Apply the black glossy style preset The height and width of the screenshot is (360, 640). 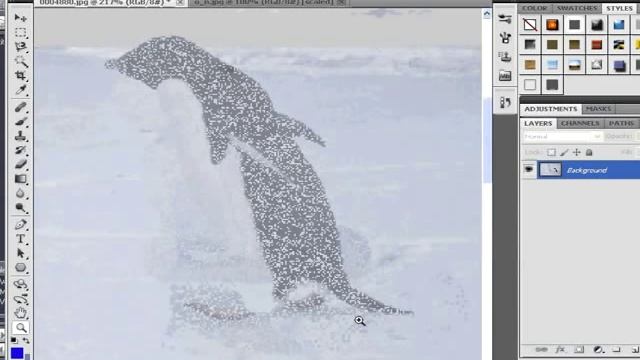[596, 25]
